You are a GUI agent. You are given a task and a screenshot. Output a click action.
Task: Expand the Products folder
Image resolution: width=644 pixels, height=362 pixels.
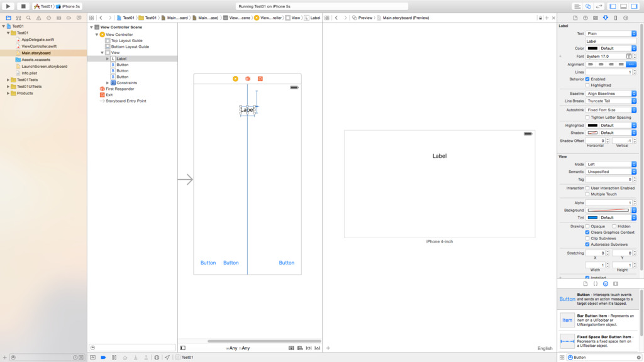[x=8, y=94]
